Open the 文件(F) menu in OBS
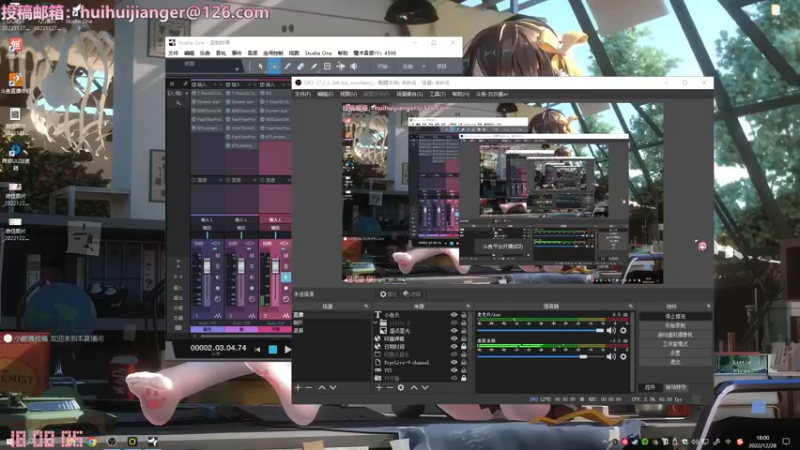800x450 pixels. point(303,94)
